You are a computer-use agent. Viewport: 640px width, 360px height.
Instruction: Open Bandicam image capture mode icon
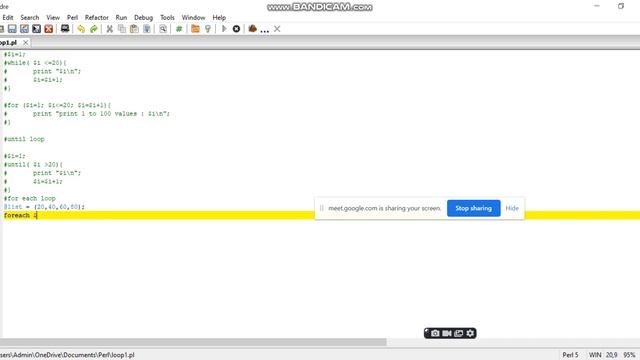coord(459,333)
